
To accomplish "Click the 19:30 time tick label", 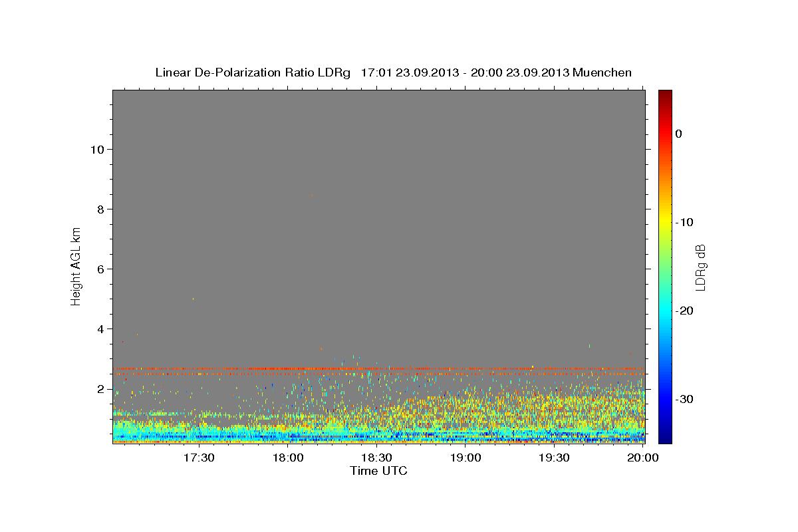I will [554, 458].
